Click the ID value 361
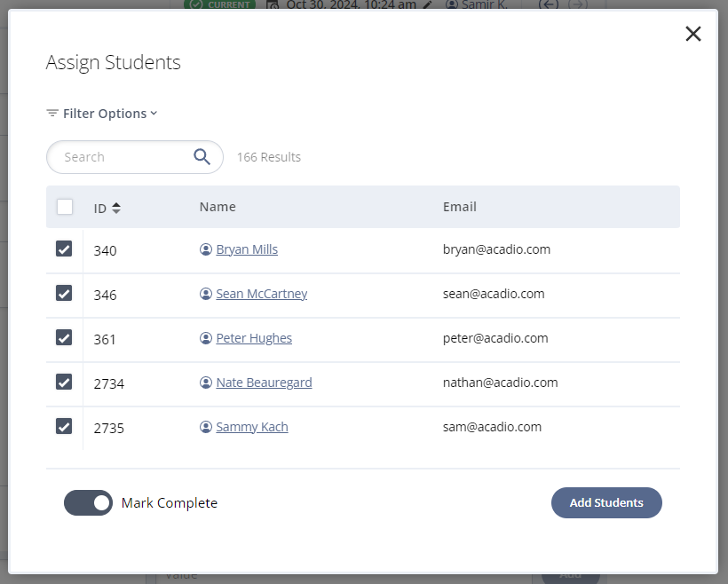The width and height of the screenshot is (728, 584). [105, 339]
